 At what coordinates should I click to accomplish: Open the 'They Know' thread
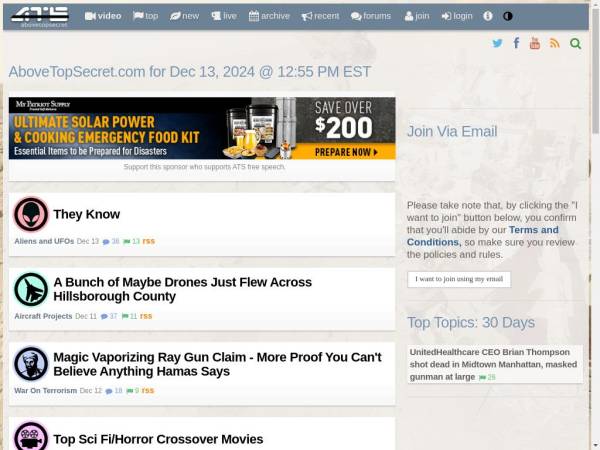click(x=86, y=214)
